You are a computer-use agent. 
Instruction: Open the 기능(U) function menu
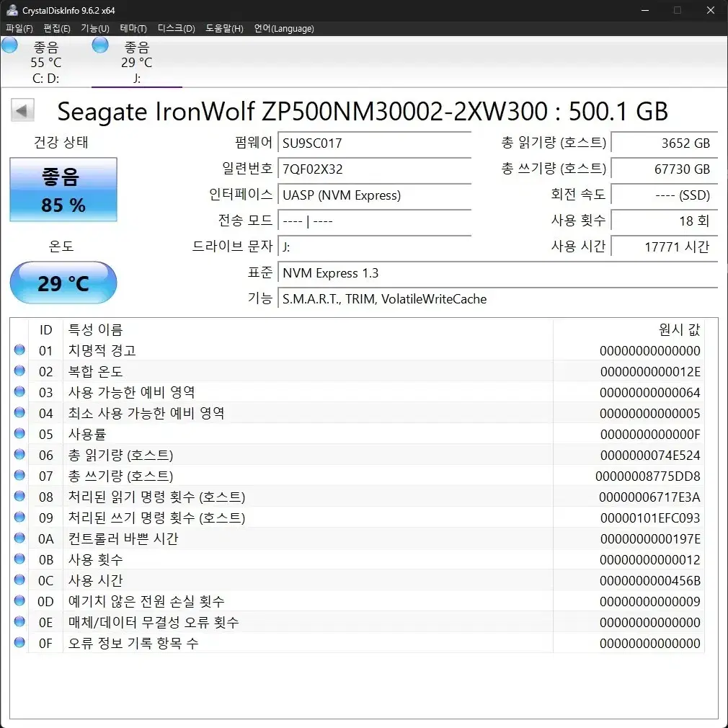click(x=94, y=29)
